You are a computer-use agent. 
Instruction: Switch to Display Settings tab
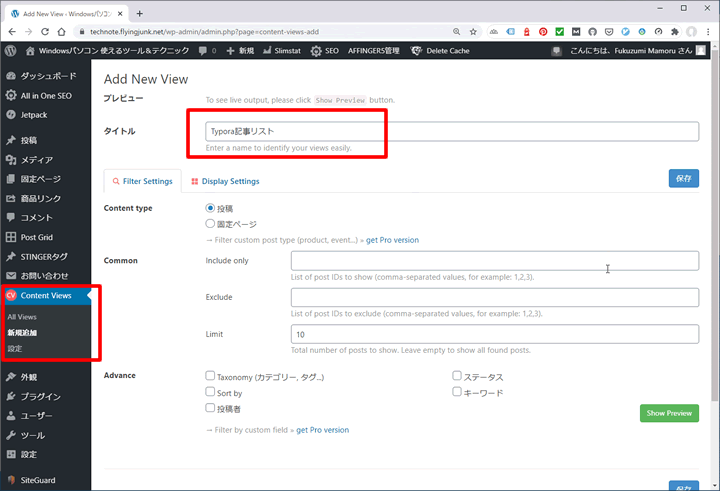coord(225,181)
